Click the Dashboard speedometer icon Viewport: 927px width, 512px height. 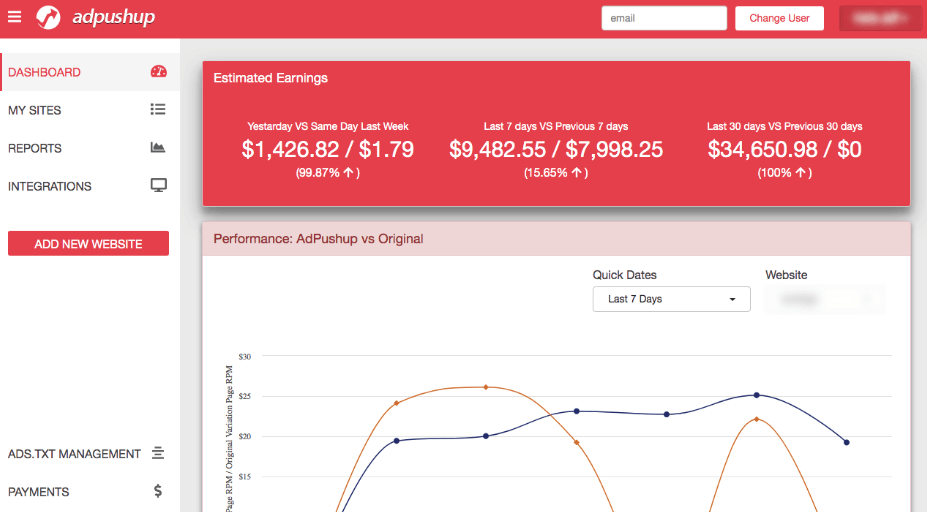[158, 72]
